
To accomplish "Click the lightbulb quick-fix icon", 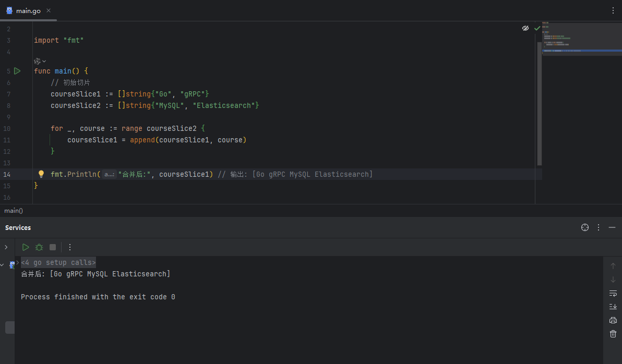I will [x=41, y=174].
